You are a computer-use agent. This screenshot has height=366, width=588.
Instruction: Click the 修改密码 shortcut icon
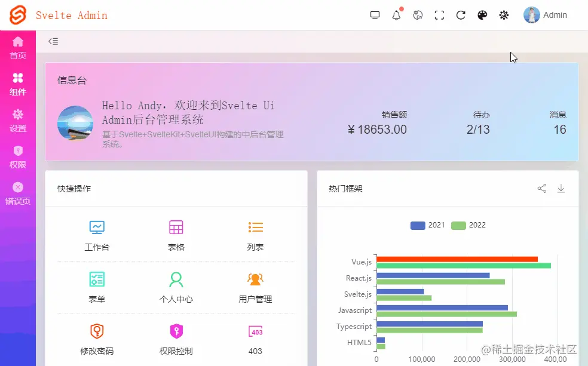[97, 331]
